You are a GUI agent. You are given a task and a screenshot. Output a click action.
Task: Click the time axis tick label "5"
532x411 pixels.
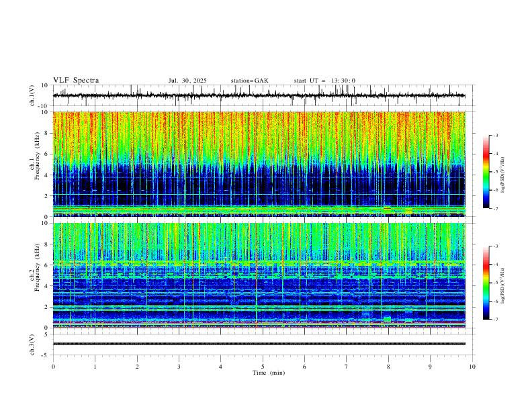(x=263, y=367)
